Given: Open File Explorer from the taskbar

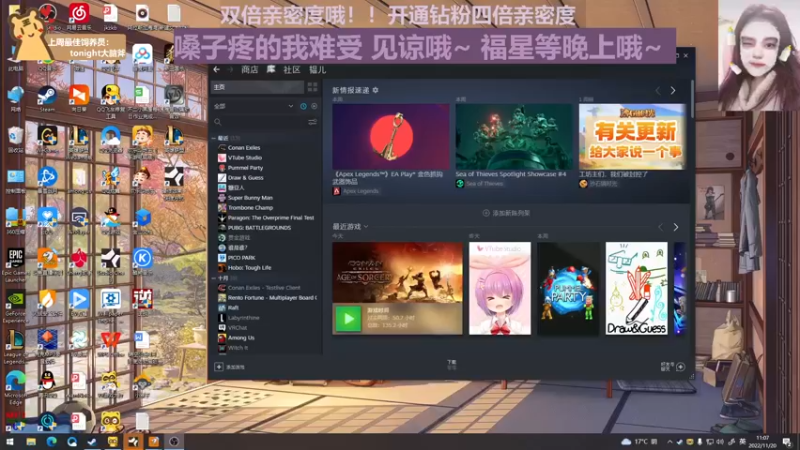Looking at the screenshot, I should coord(31,442).
